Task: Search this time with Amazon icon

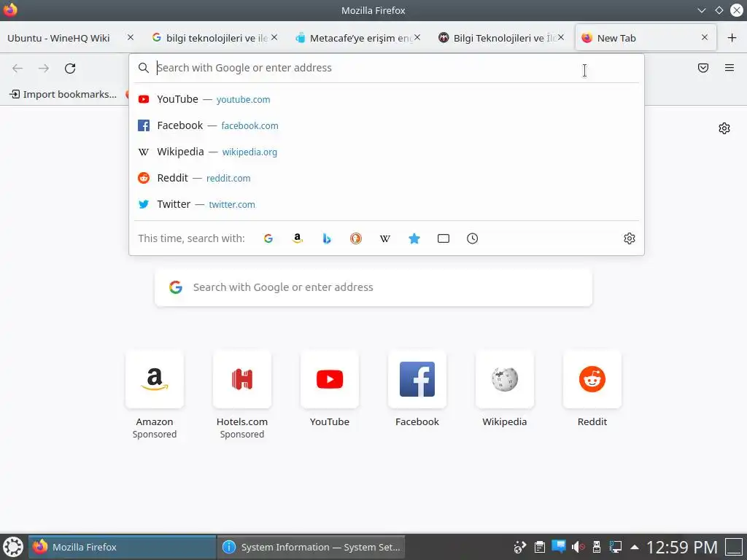Action: tap(298, 238)
